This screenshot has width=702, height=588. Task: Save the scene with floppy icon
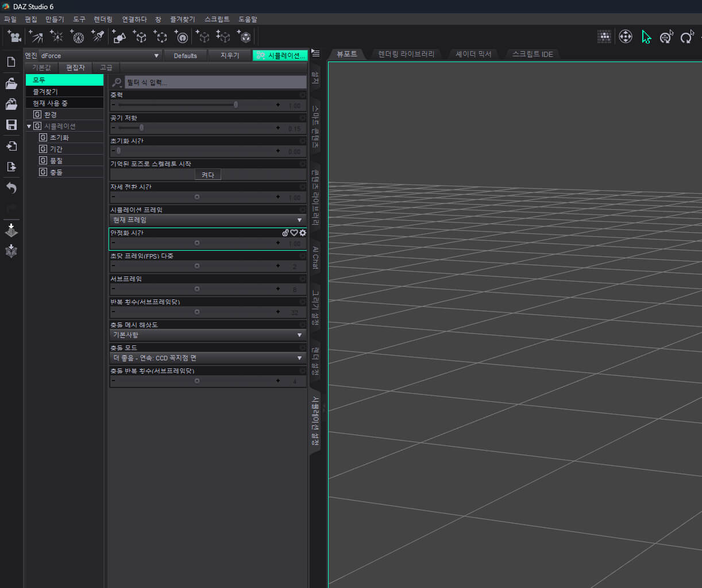tap(11, 125)
